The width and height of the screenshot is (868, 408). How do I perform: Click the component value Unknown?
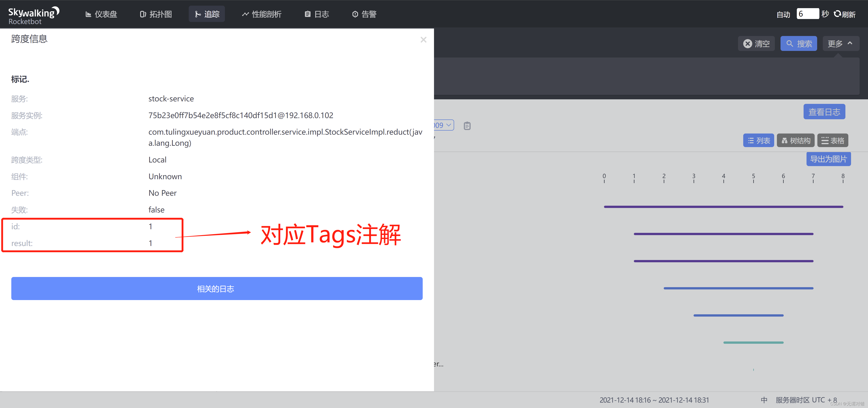[165, 176]
